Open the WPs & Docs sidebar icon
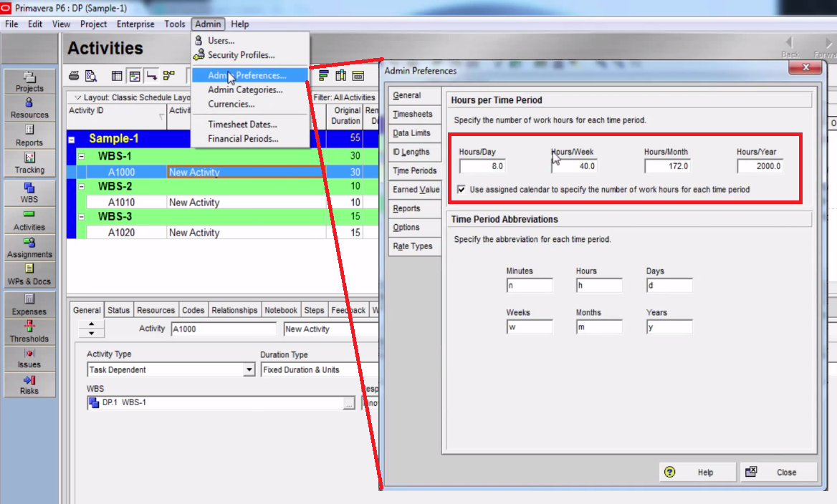The width and height of the screenshot is (837, 504). [29, 275]
